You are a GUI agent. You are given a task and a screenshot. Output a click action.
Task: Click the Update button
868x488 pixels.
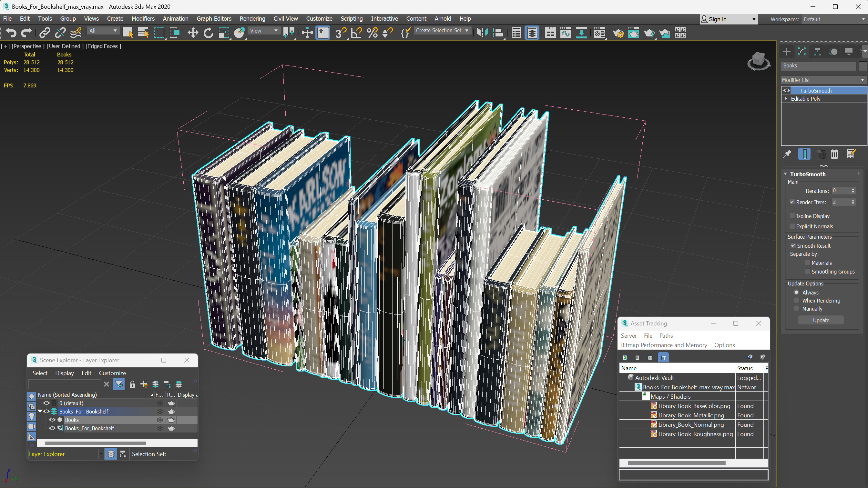pos(821,320)
